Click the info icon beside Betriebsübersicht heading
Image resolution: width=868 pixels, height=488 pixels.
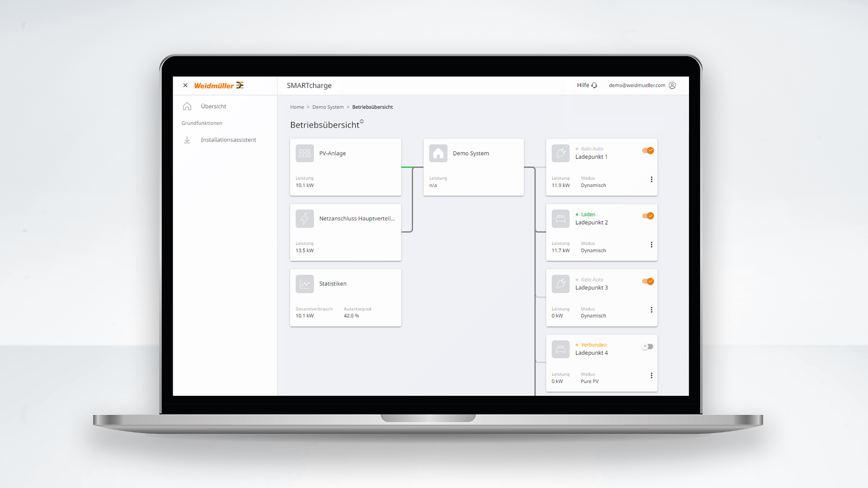[362, 122]
